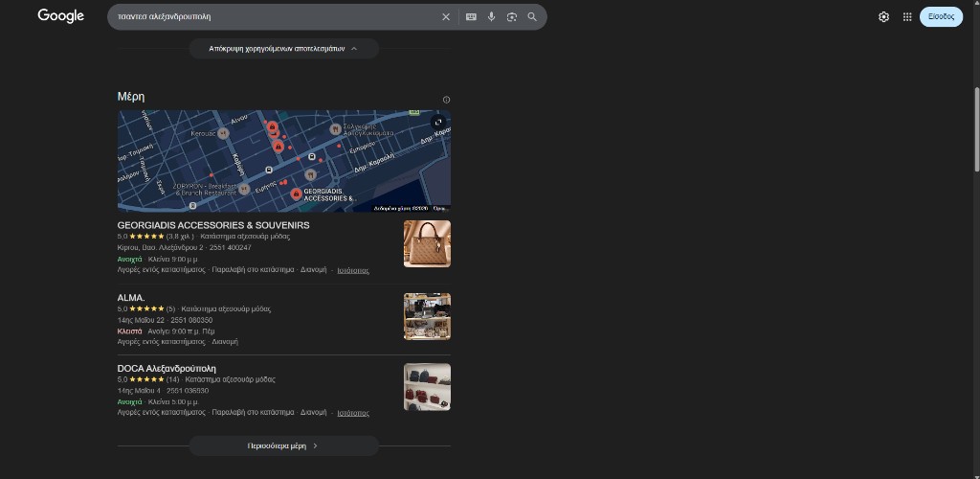
Task: Click the GEORGIADIS (3,8 χιλ.) reviews count
Action: click(180, 237)
